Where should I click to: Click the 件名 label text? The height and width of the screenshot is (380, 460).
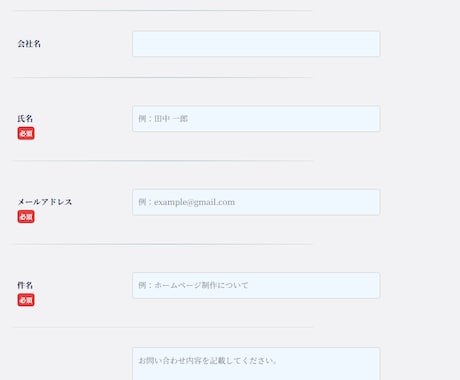[x=25, y=285]
